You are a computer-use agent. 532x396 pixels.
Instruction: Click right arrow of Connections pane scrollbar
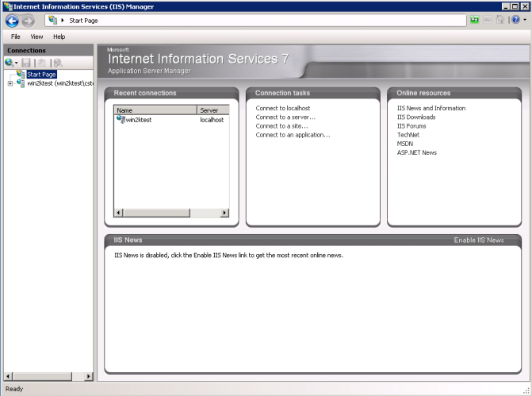click(89, 376)
